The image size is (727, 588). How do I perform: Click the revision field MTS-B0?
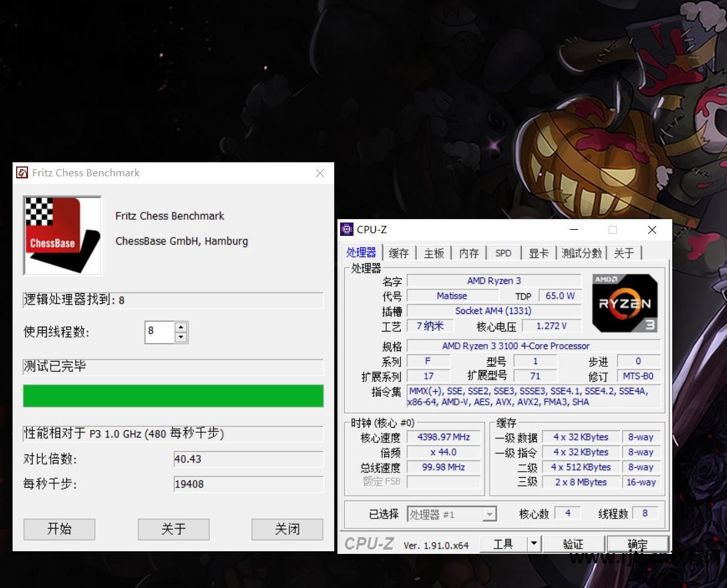coord(638,376)
